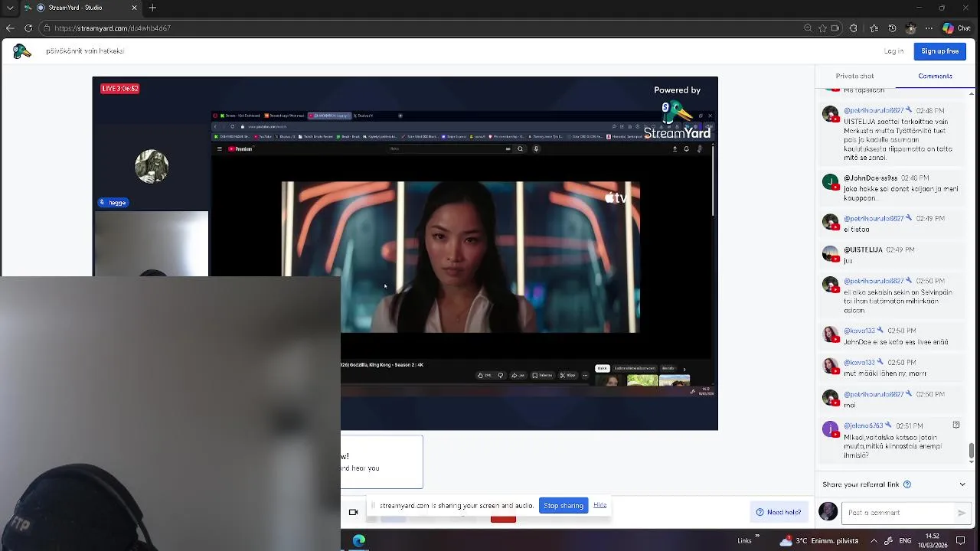Open weather widget showing 3°C

click(x=819, y=540)
